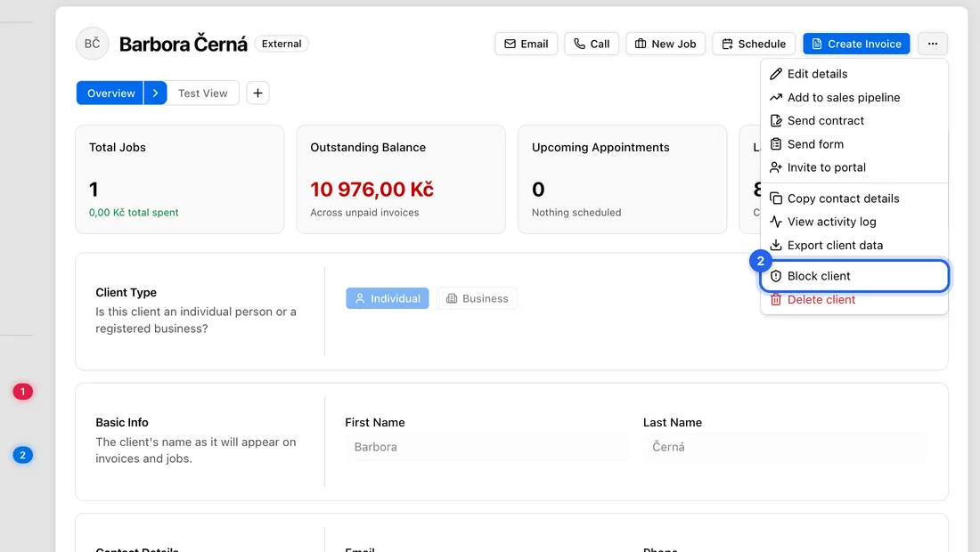The image size is (980, 552).
Task: Expand the Overview tab chevron arrow
Action: pos(155,93)
